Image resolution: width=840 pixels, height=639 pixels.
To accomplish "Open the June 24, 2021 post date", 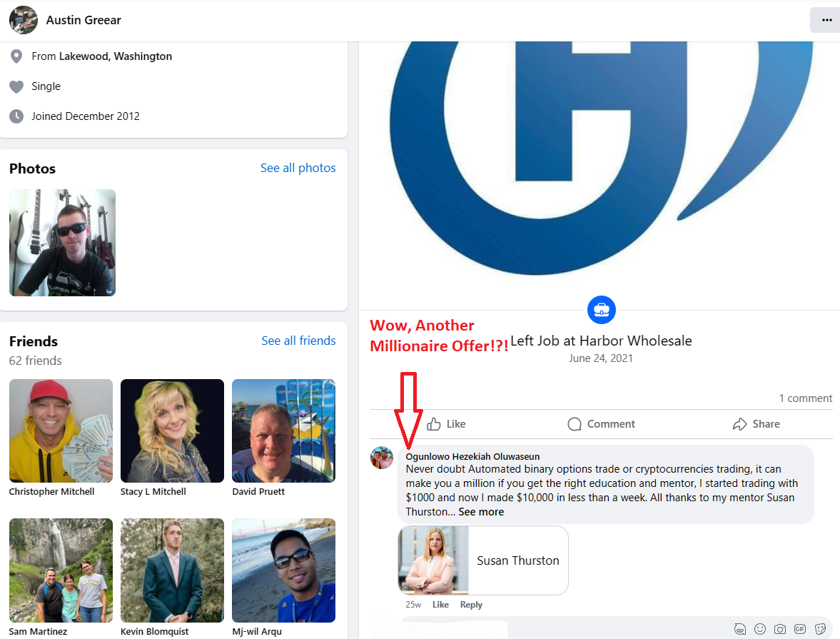I will click(601, 358).
